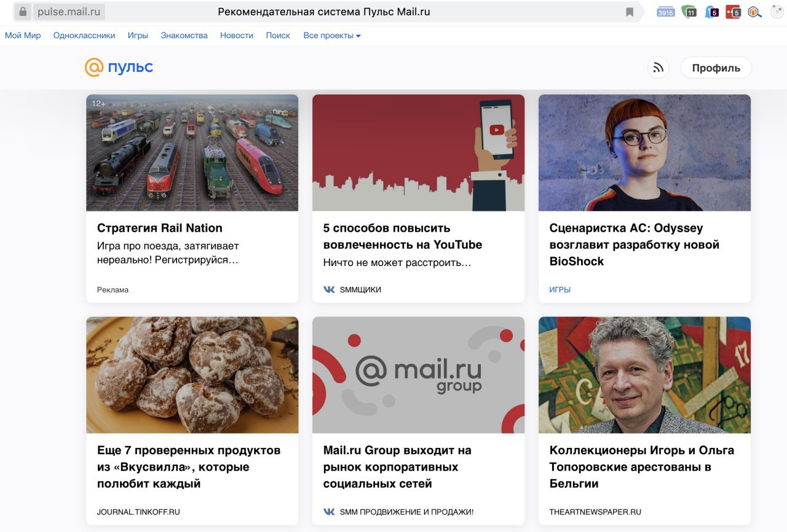Viewport: 787px width, 532px height.
Task: Click the RSS feed icon button
Action: 658,68
